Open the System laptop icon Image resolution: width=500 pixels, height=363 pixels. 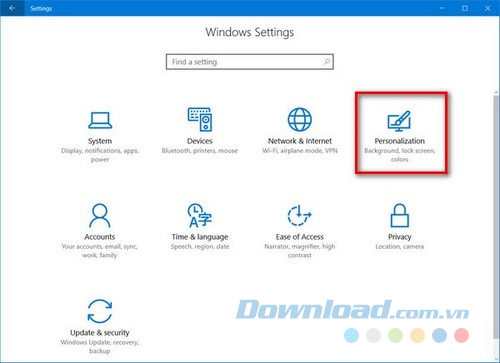coord(100,120)
